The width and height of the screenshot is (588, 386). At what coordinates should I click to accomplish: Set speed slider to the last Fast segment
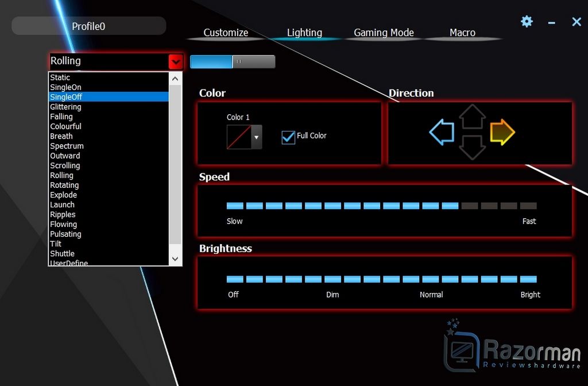point(528,206)
